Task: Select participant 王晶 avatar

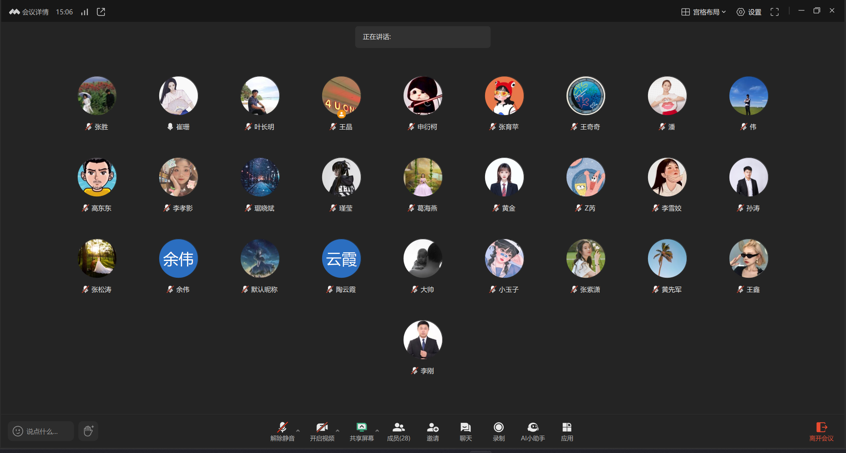Action: point(342,95)
